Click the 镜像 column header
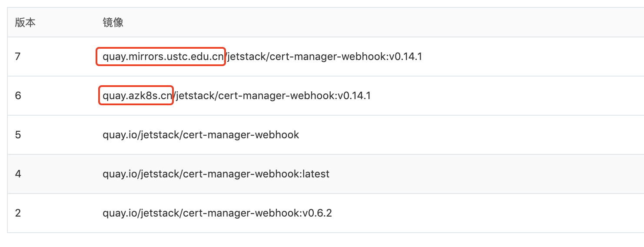The image size is (644, 247). pos(113,23)
